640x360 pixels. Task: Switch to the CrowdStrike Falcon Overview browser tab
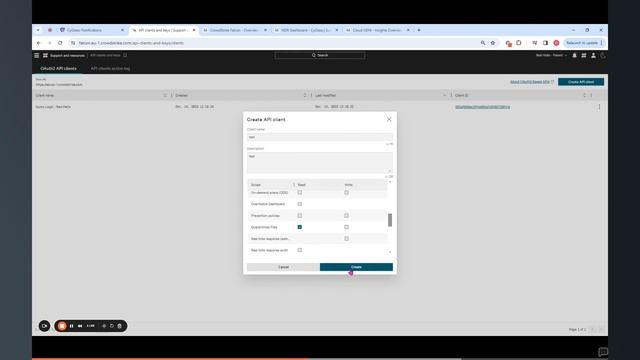coord(234,30)
